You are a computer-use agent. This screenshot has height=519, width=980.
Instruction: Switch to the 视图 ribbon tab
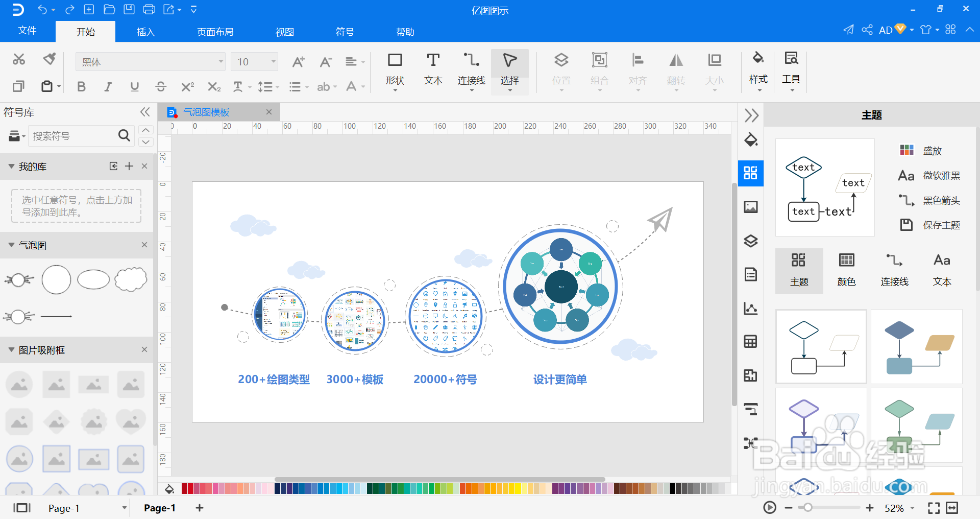[x=285, y=32]
